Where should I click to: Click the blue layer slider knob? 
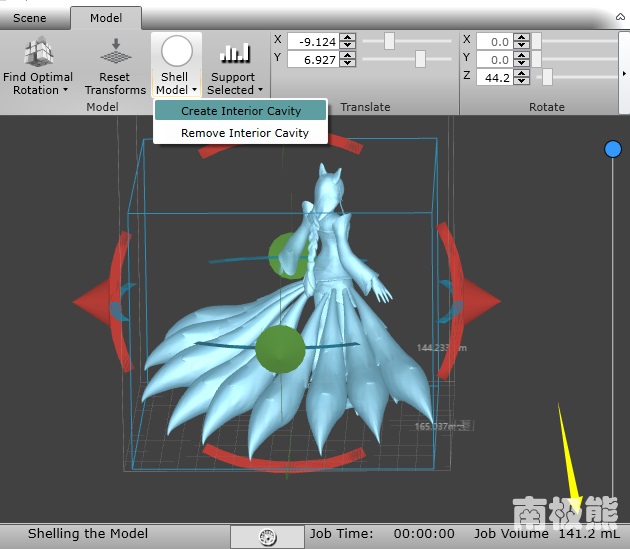pos(613,149)
